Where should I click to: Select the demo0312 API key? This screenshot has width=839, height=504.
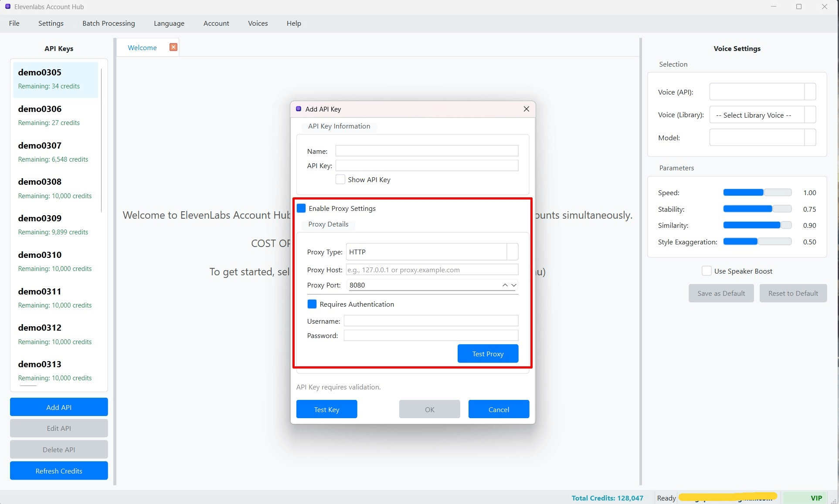point(55,334)
